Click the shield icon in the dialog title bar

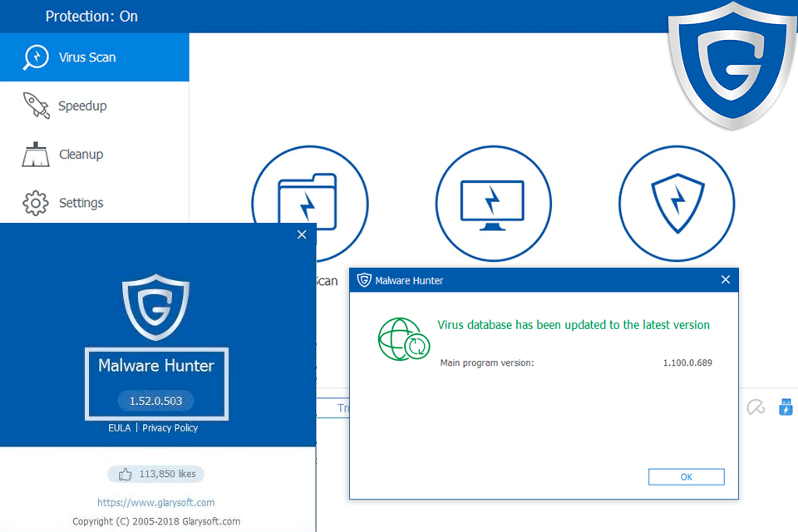point(364,280)
